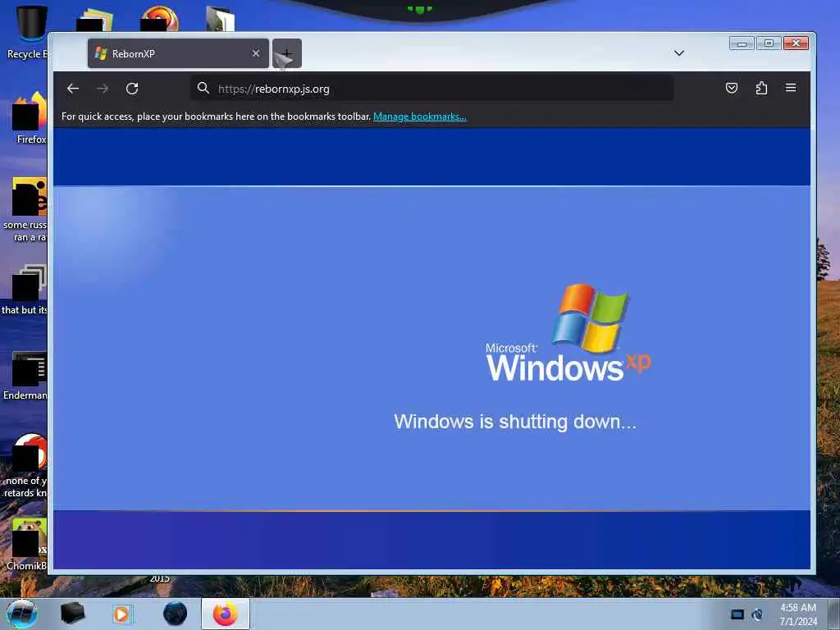This screenshot has height=630, width=840.
Task: Open the Pocket save icon
Action: coord(731,88)
